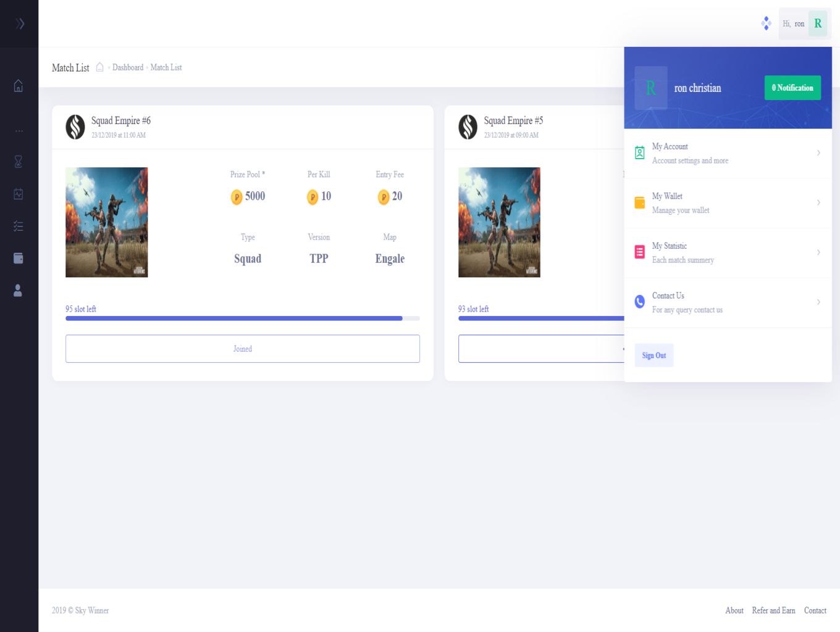The height and width of the screenshot is (632, 840).
Task: Click the Prize Pool coin icon
Action: tap(237, 197)
